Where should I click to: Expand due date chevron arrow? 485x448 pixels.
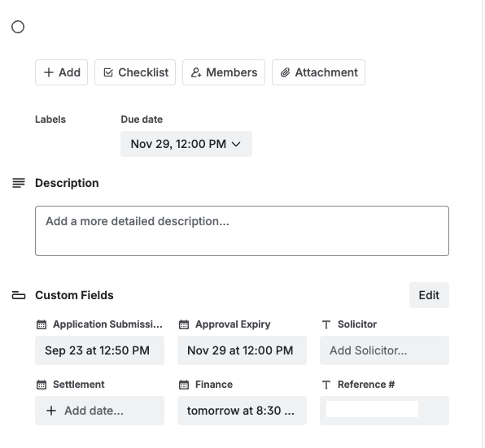click(x=236, y=144)
